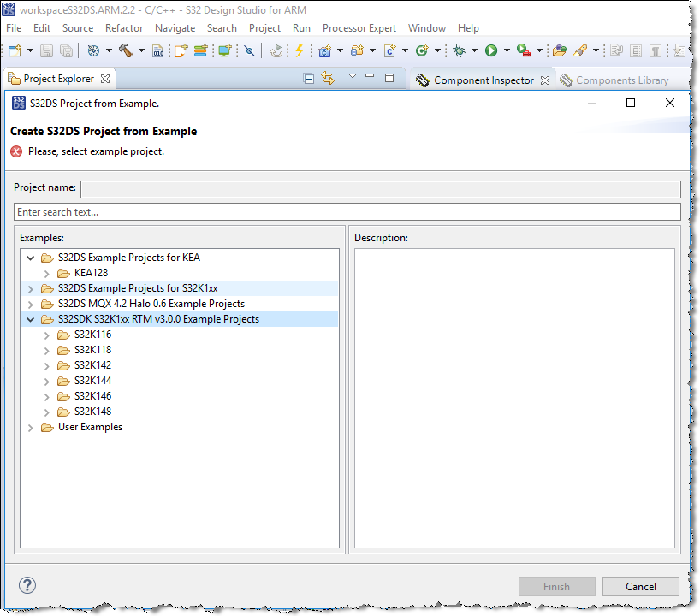Click the project from example stacked icon
The image size is (700, 616).
click(x=201, y=50)
